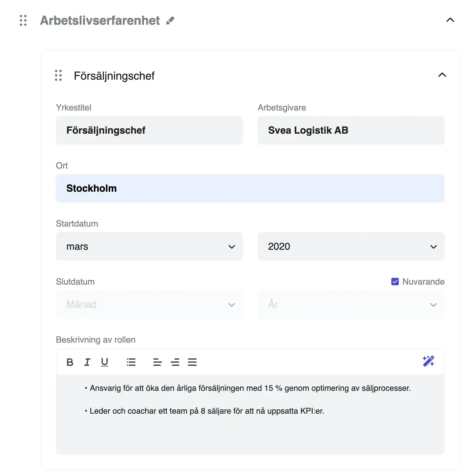Click the Arbetsgivare field showing Svea Logistik AB
Image resolution: width=466 pixels, height=476 pixels.
(351, 130)
